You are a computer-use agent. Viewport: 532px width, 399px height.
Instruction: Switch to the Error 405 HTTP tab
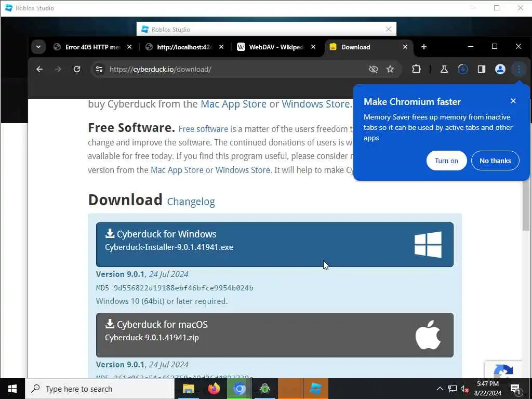(92, 47)
